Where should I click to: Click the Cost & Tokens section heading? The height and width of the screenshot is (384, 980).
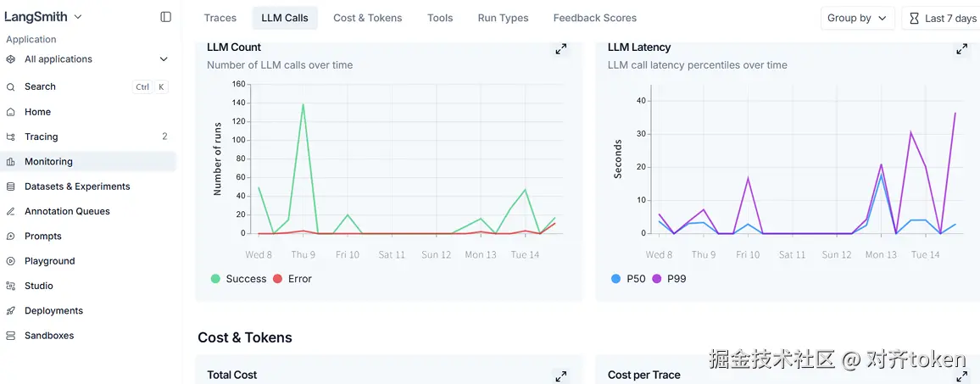click(245, 337)
